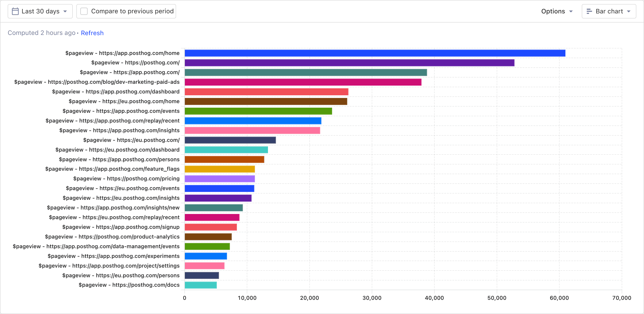The width and height of the screenshot is (644, 314).
Task: Click the label '$pageview - https://app.posthog.com/project/settings'
Action: point(109,266)
